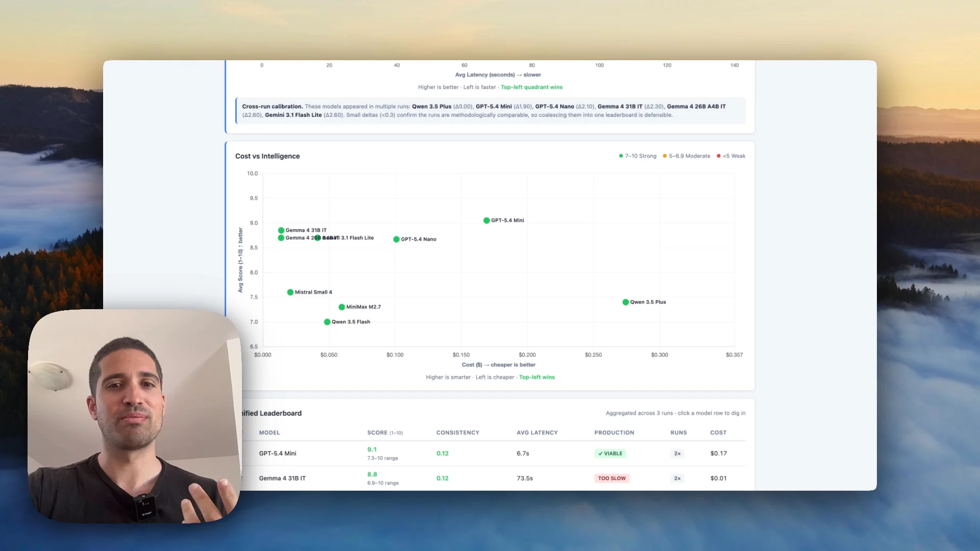
Task: Click the VIABLE badge for GPT-5.4 Mini
Action: 610,454
